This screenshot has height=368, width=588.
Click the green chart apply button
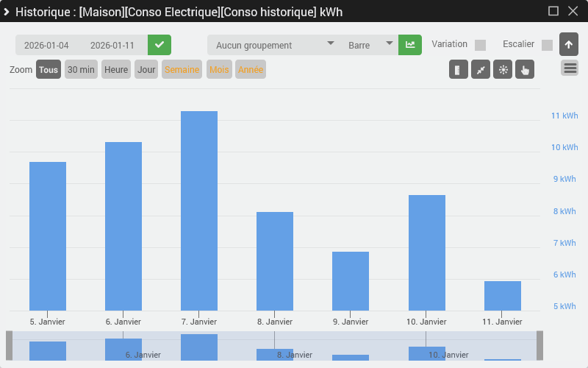click(410, 45)
